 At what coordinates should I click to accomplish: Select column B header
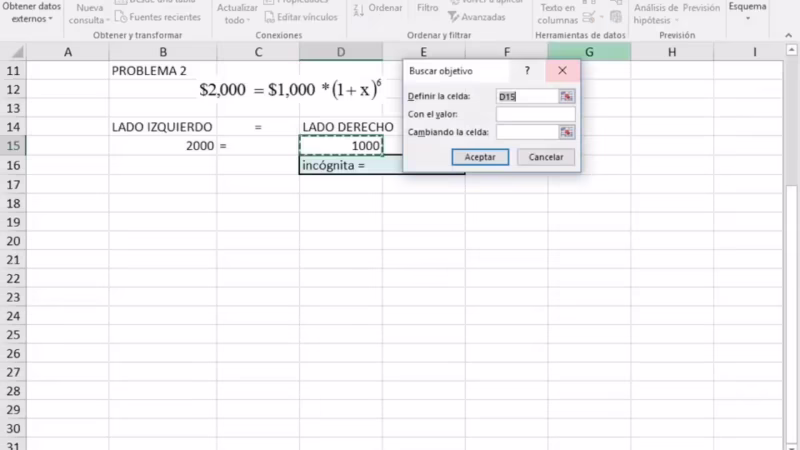point(163,52)
